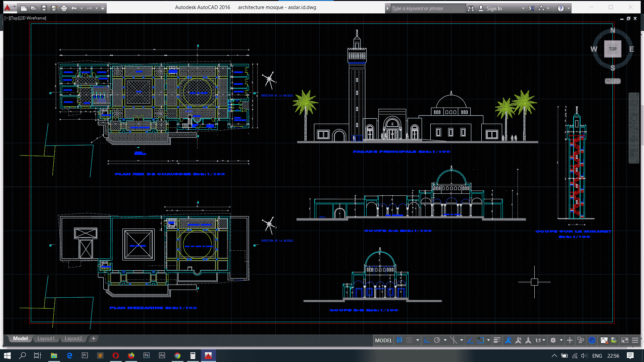Switch to the Model tab

pos(20,339)
